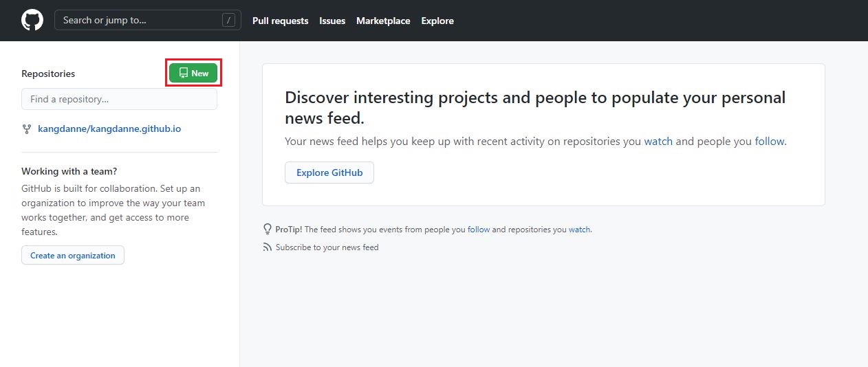Click the slash shortcut icon in search
The width and height of the screenshot is (868, 367).
tap(228, 20)
